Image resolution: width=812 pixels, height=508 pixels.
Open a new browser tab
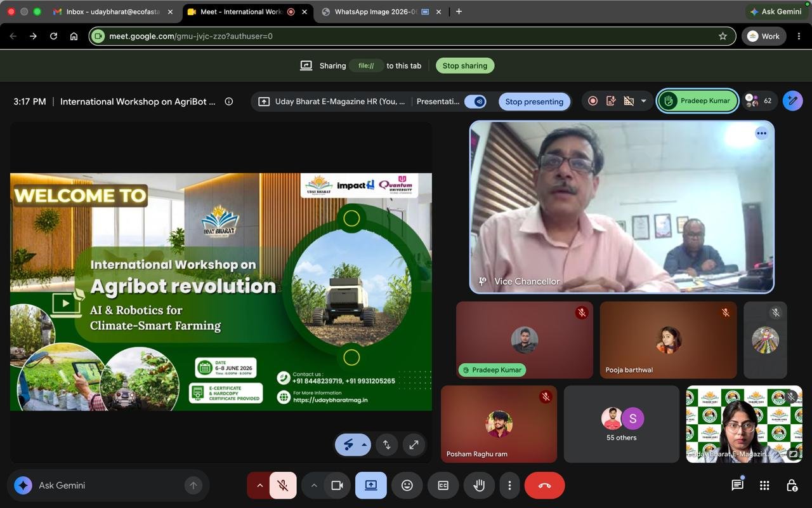tap(459, 11)
